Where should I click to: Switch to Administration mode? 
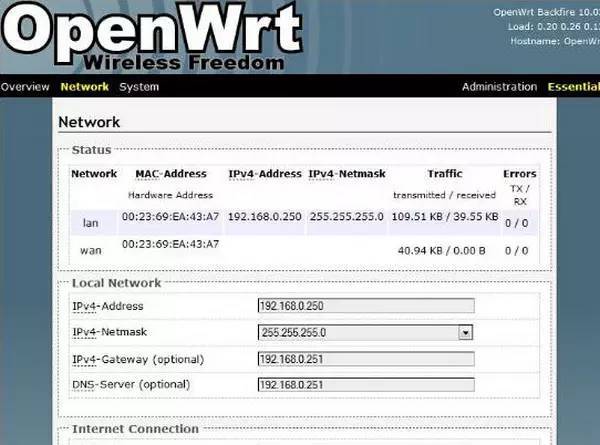click(x=499, y=87)
